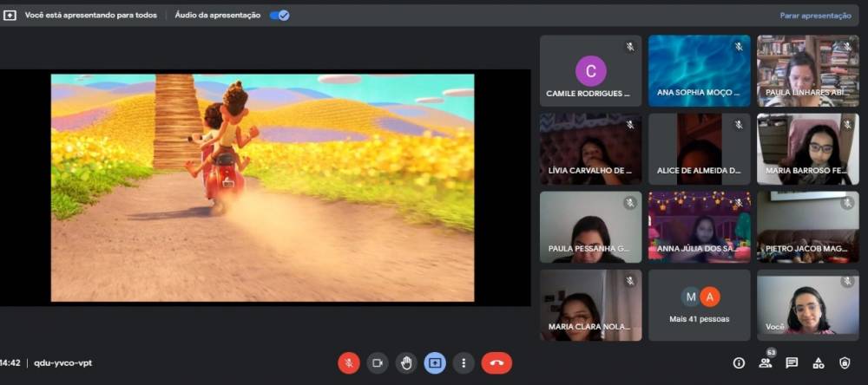Click Parar apresentação to stop presenting
868x385 pixels.
coord(815,15)
